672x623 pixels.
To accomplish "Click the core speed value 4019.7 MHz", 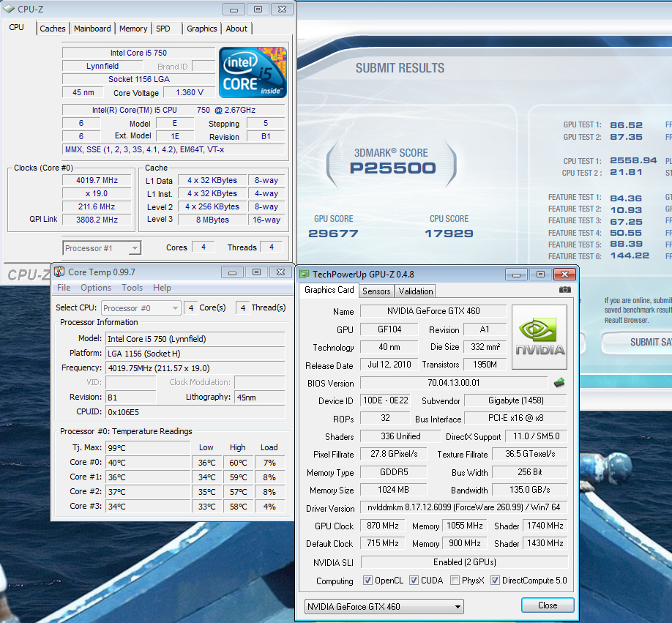I will (97, 180).
